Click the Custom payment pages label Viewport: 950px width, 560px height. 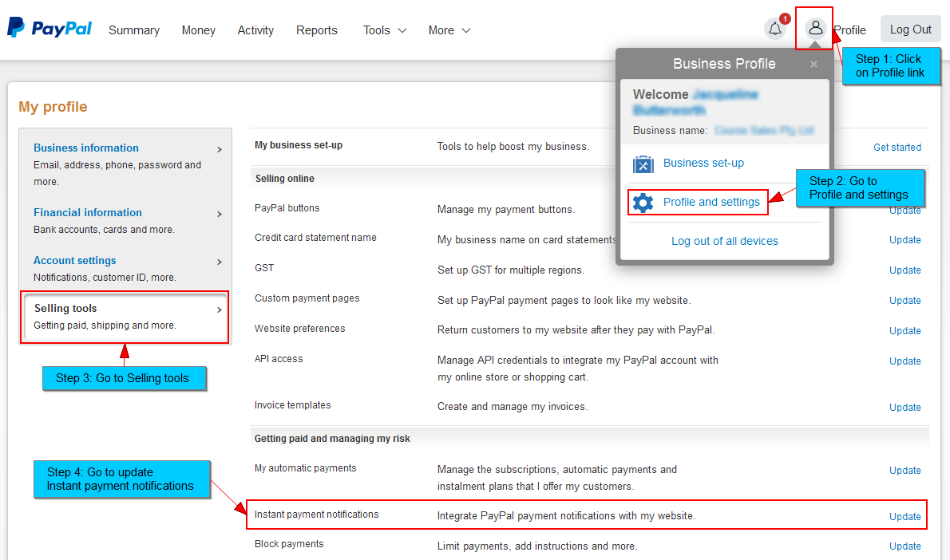(307, 298)
